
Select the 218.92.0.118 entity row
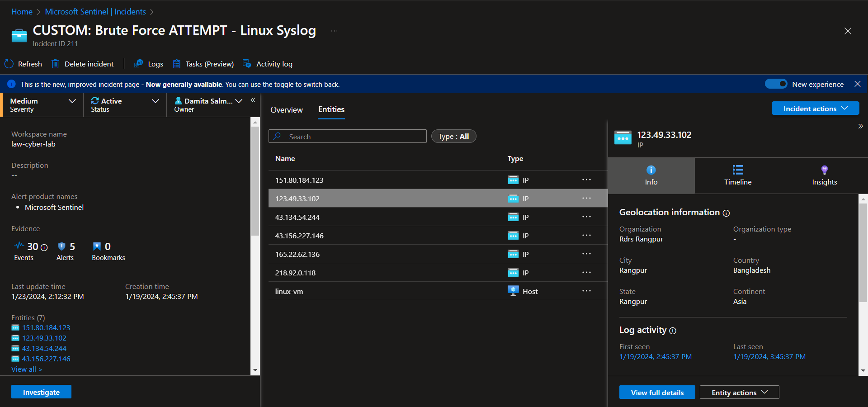(438, 272)
